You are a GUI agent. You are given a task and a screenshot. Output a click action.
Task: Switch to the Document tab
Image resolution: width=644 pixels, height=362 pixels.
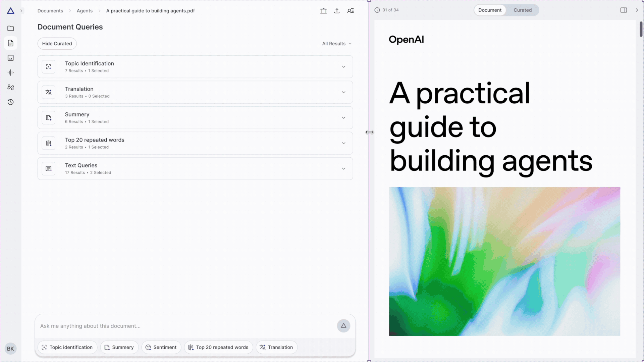[490, 10]
